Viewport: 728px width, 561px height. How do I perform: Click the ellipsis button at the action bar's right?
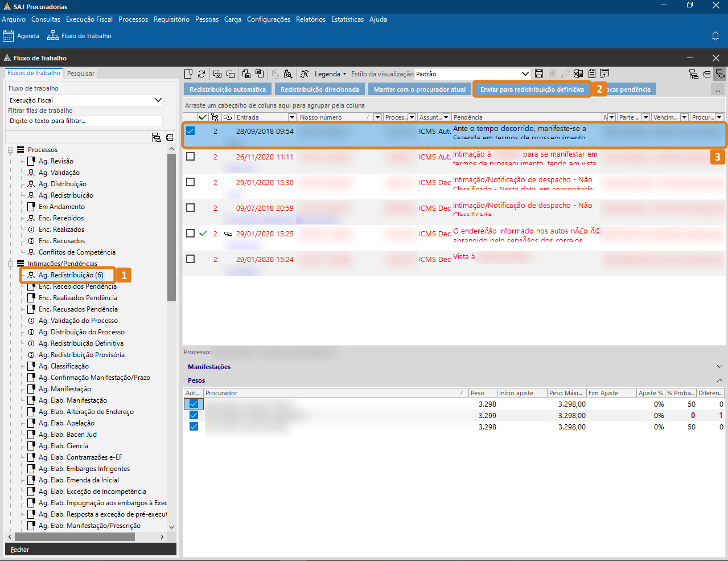(x=718, y=89)
